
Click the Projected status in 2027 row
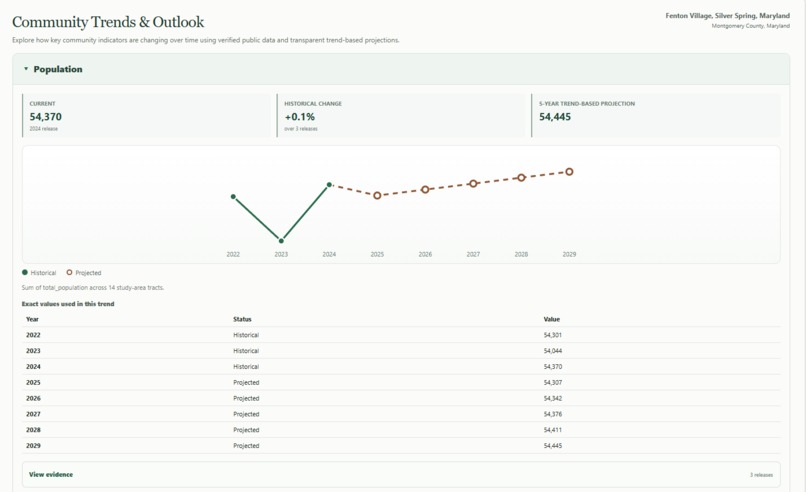(246, 414)
